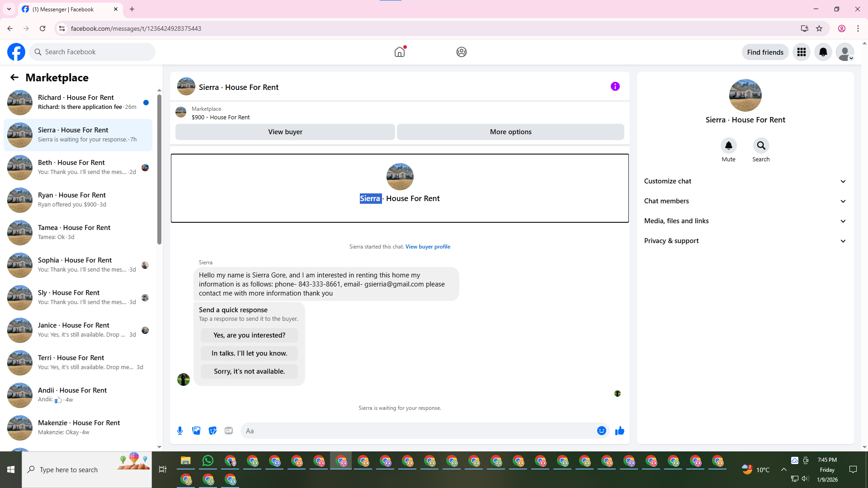Open the GIF picker
The height and width of the screenshot is (488, 868).
[x=229, y=431]
